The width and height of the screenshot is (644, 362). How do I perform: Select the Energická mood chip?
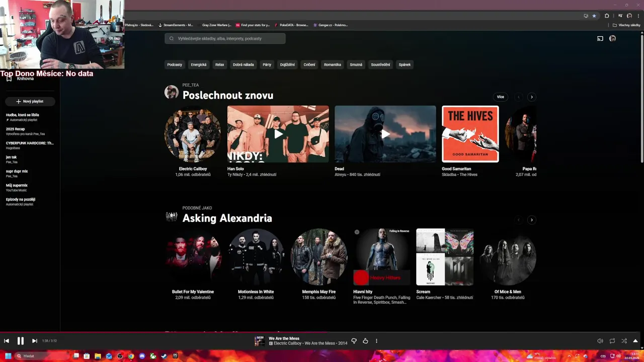point(199,64)
